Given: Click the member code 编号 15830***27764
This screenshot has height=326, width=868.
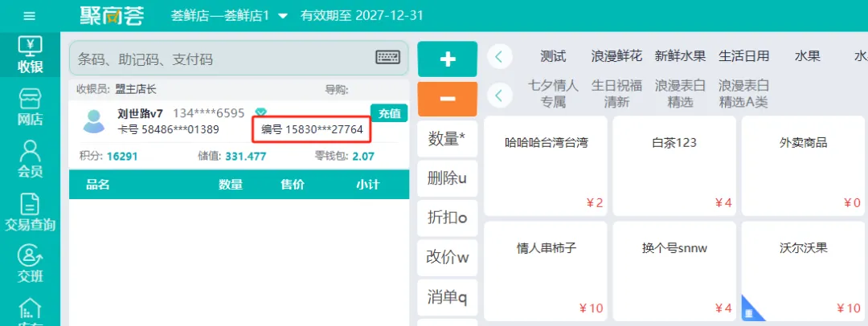Looking at the screenshot, I should 312,130.
